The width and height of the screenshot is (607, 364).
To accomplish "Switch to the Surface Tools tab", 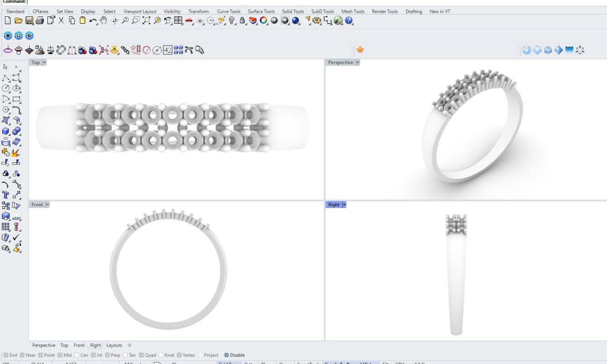I will pyautogui.click(x=261, y=11).
